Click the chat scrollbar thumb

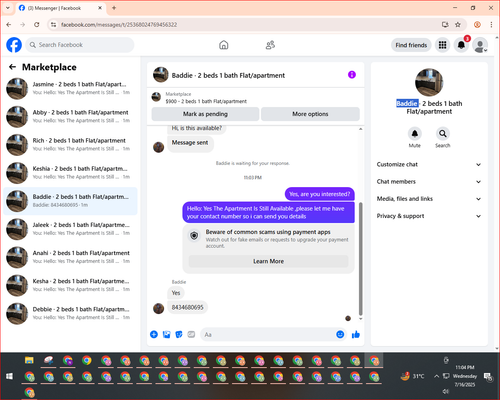tap(360, 259)
